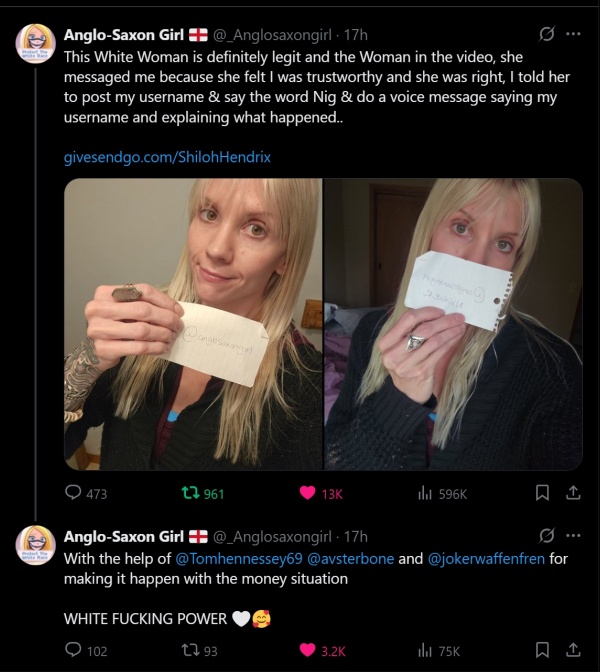Reply to second post with 102 replies
This screenshot has width=600, height=672.
[x=73, y=650]
